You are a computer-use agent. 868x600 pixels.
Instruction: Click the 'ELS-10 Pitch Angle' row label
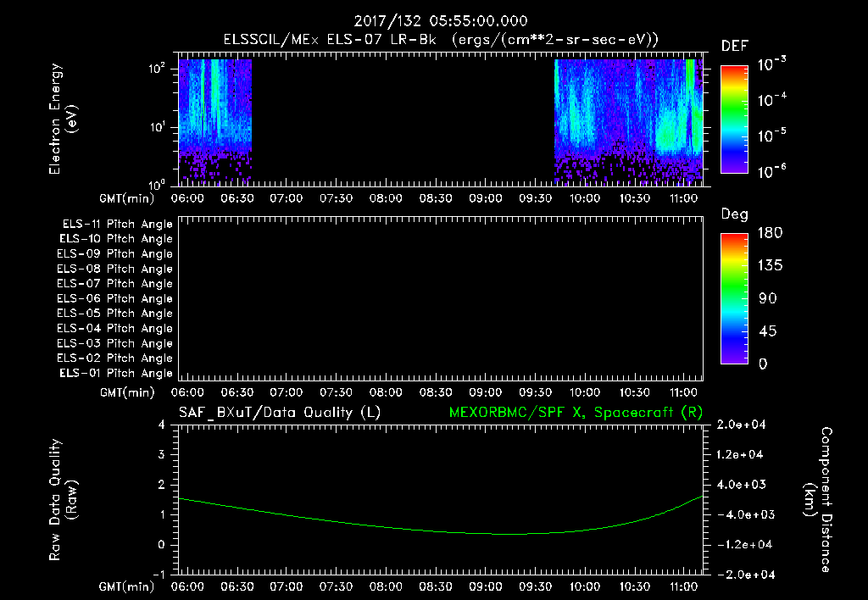pos(116,239)
